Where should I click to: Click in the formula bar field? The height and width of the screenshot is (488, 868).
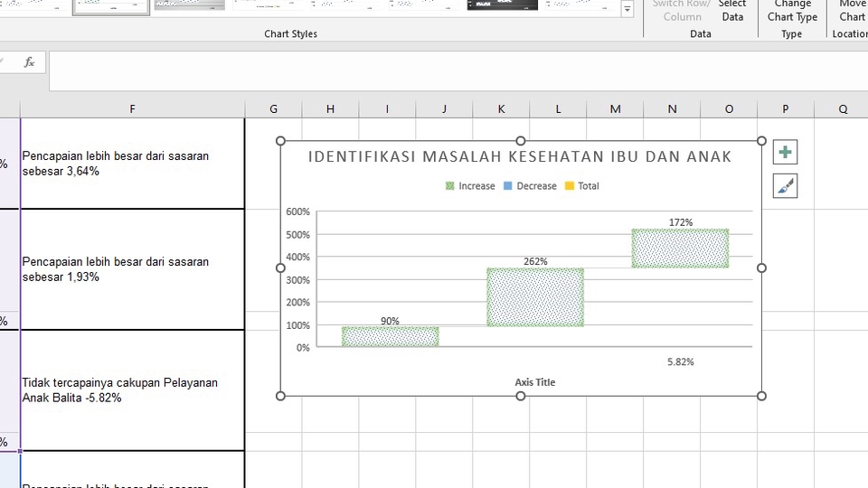(x=458, y=70)
